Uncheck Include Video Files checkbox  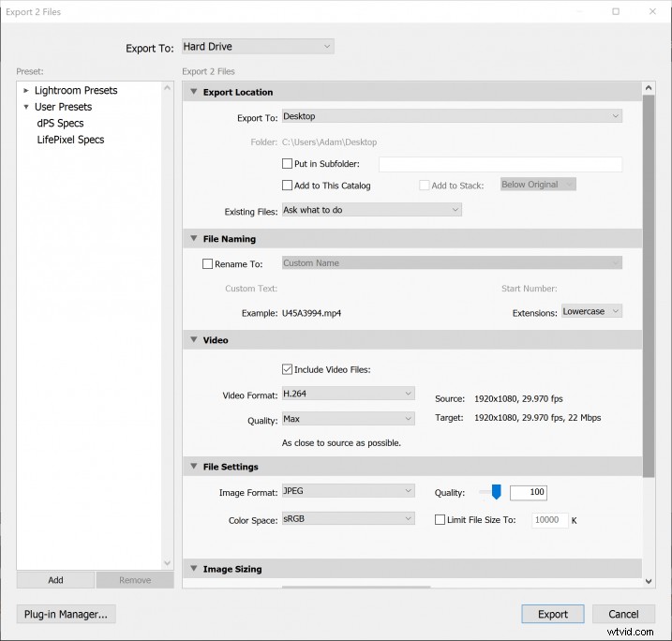(288, 369)
